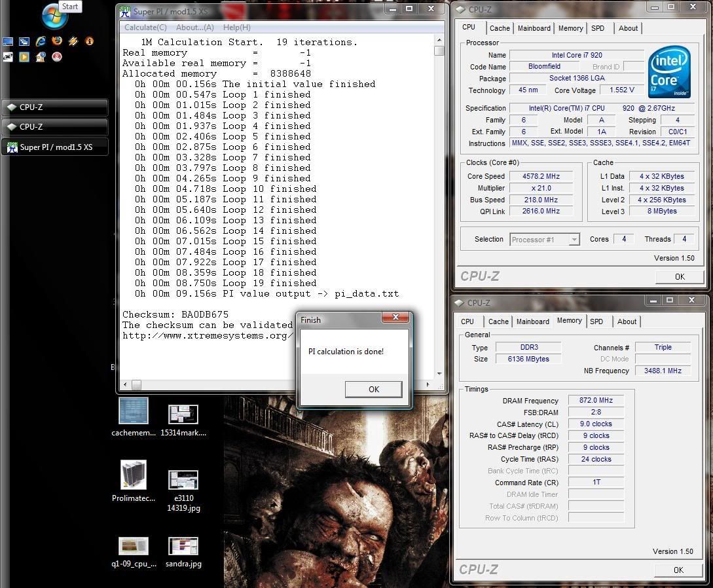Click the '3488.1 MHz' NB Frequency value
This screenshot has width=713, height=588.
point(663,371)
